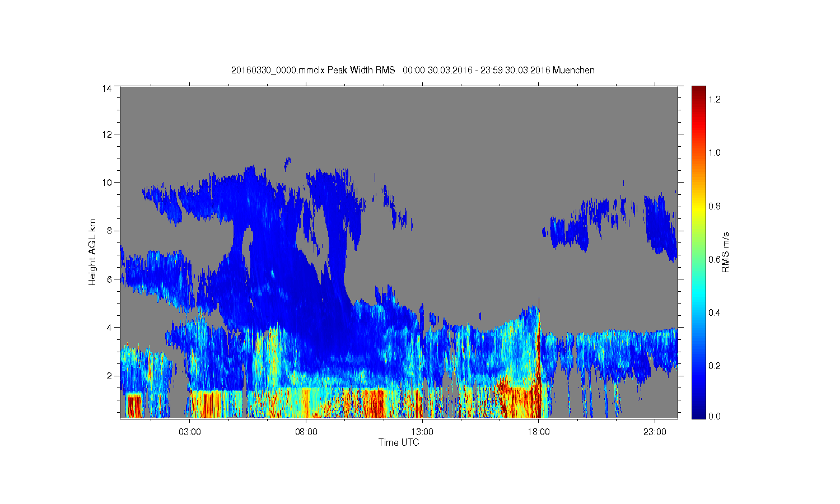840x504 pixels.
Task: Click the height tick label 2
Action: (x=109, y=375)
